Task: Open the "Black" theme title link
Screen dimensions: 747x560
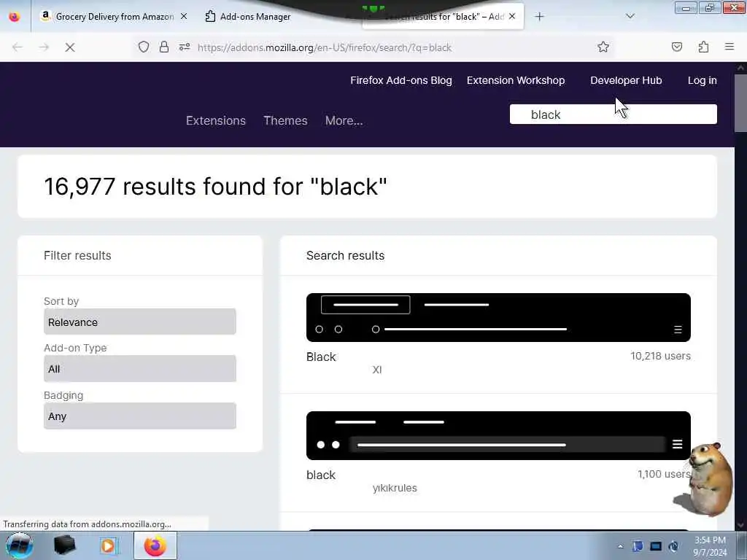Action: (321, 357)
